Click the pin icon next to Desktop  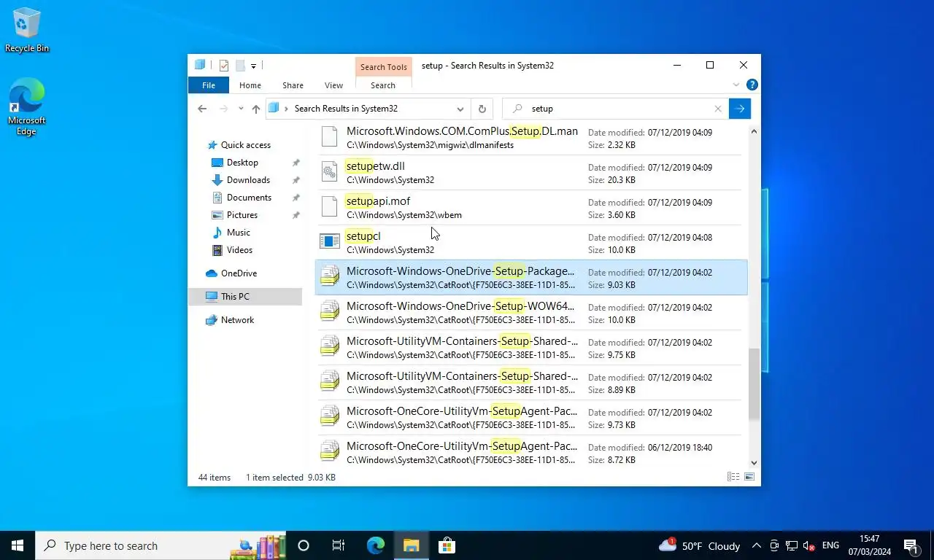pos(296,163)
